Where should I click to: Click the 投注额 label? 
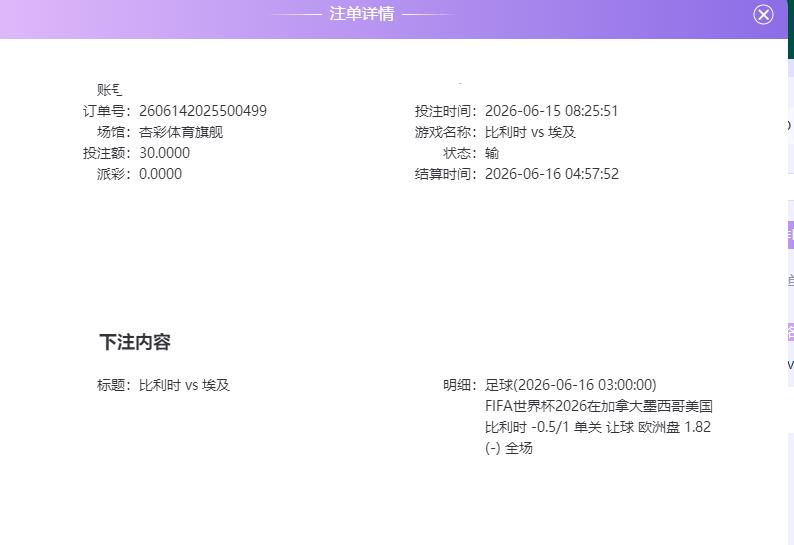pyautogui.click(x=107, y=153)
